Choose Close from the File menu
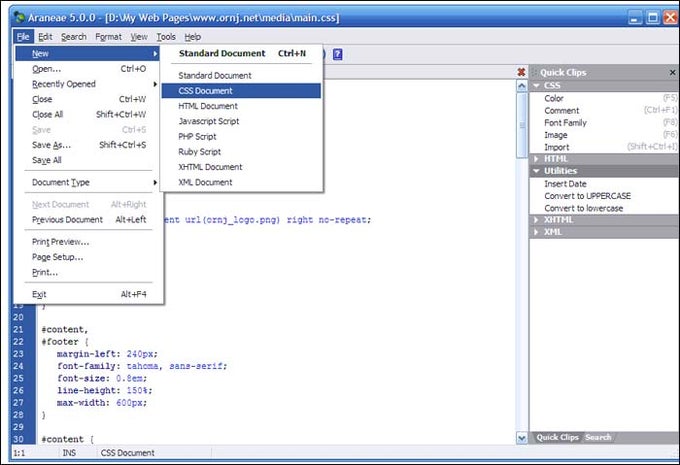The image size is (680, 465). point(88,99)
